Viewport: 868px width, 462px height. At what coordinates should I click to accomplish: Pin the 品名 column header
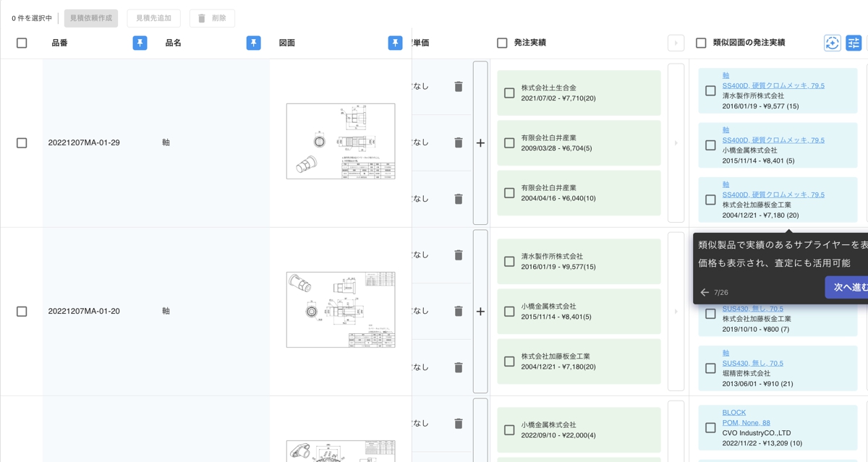(x=253, y=43)
